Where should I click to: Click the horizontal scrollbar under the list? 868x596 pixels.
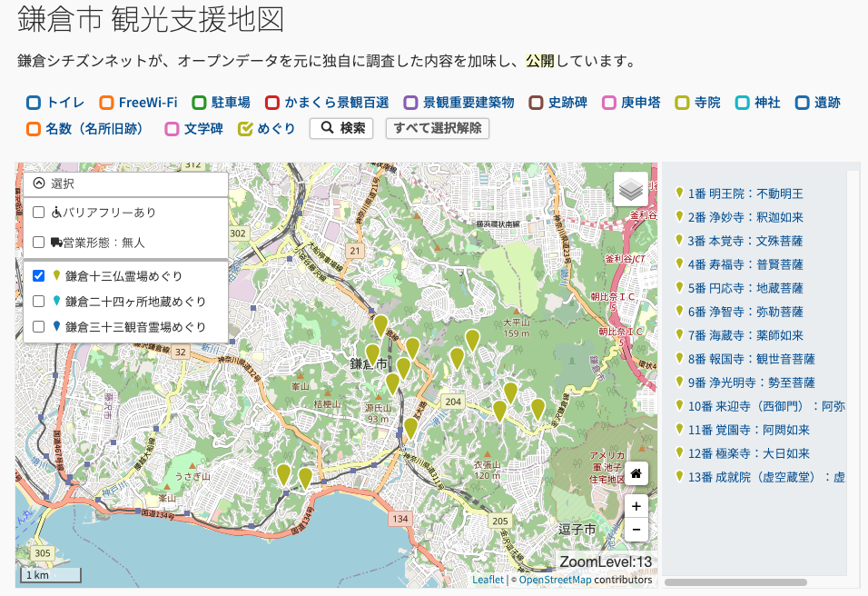point(735,582)
